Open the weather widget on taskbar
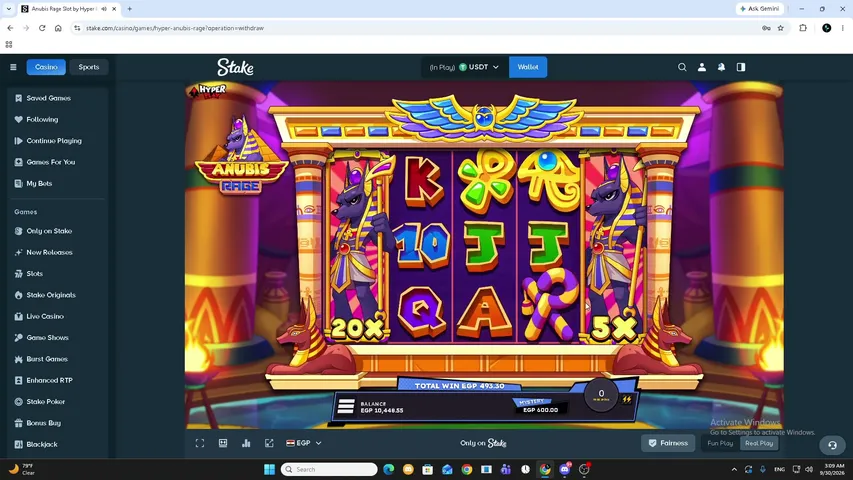853x480 pixels. pos(21,469)
